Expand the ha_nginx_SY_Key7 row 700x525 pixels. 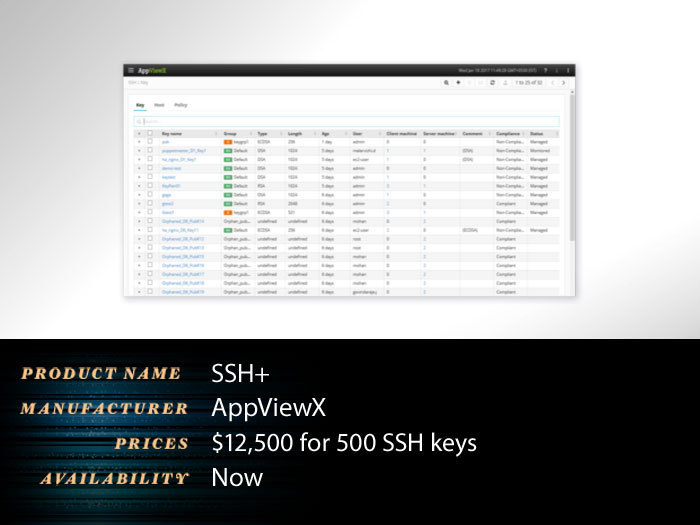click(139, 159)
